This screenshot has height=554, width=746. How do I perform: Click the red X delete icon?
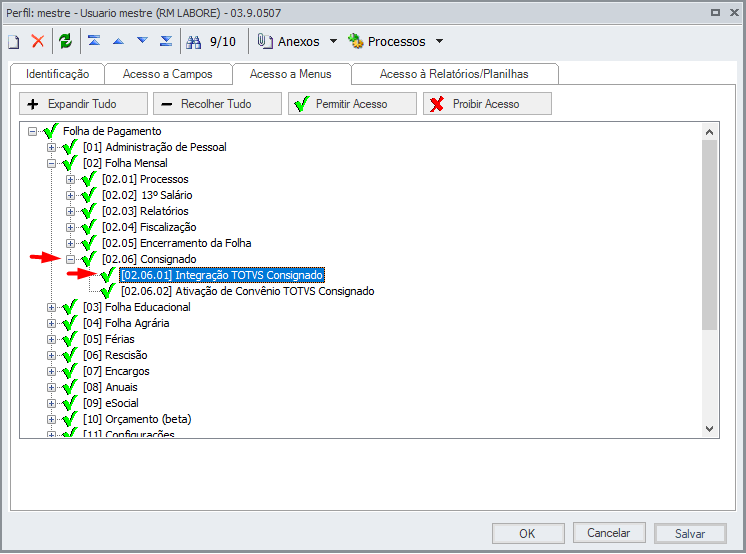tap(38, 41)
